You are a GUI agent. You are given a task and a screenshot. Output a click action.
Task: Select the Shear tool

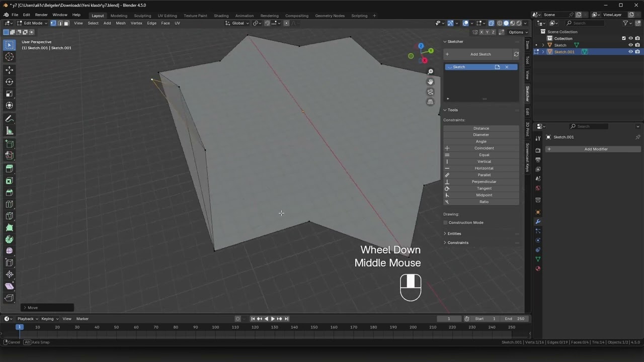click(9, 286)
